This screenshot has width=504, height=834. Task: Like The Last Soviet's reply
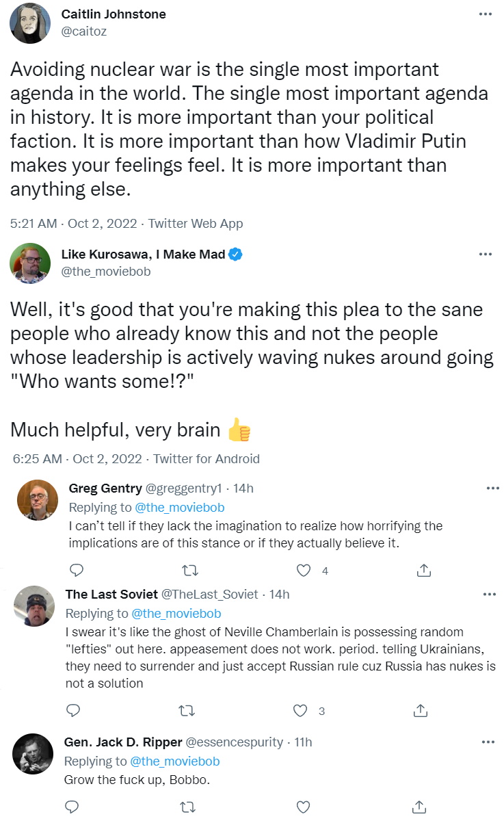click(x=300, y=711)
